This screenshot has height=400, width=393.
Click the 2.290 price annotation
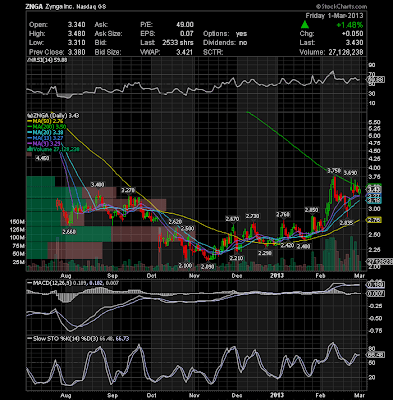point(265,253)
